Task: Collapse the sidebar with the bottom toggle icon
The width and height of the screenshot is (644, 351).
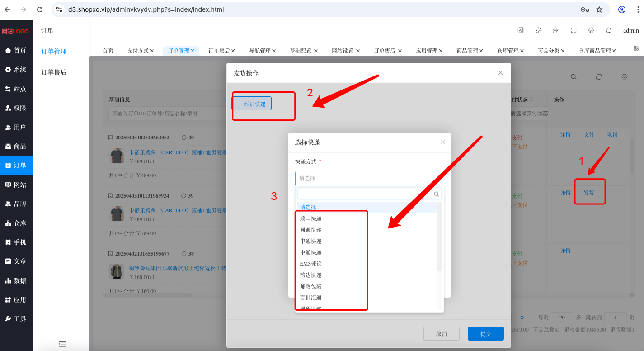Action: point(62,344)
